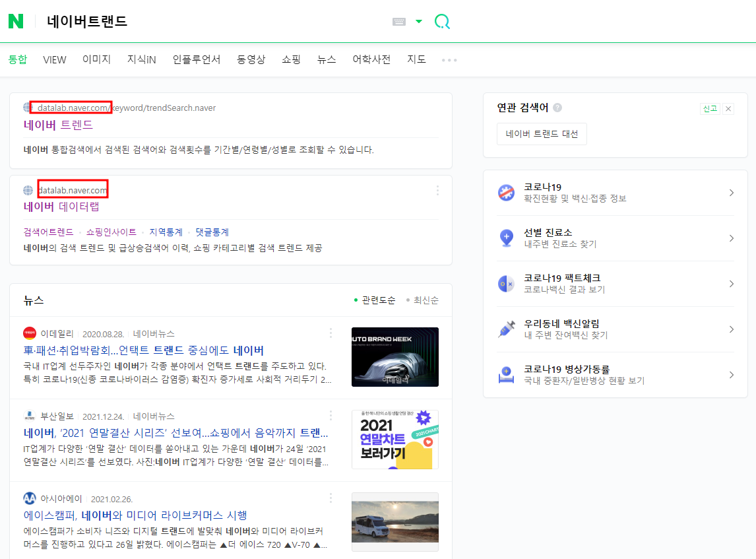Show more tabs via three dots

point(449,60)
